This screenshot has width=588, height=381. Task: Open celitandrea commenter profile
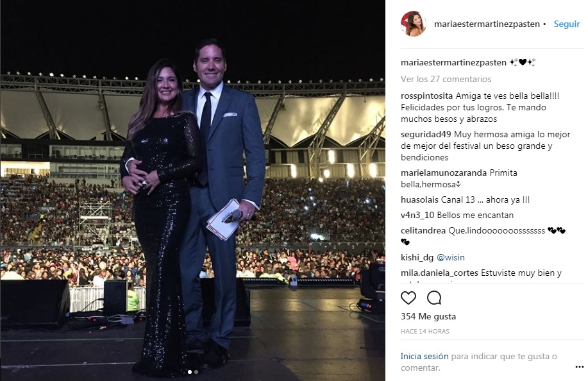point(423,231)
